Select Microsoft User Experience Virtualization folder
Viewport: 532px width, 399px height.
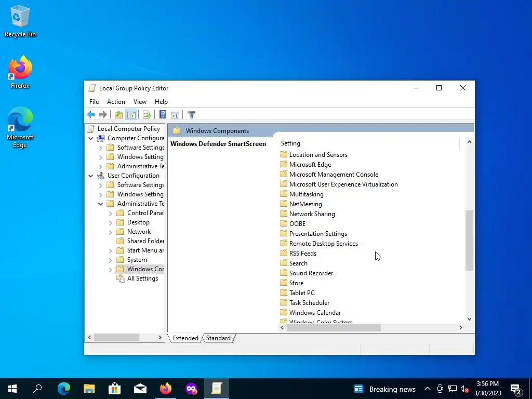343,184
